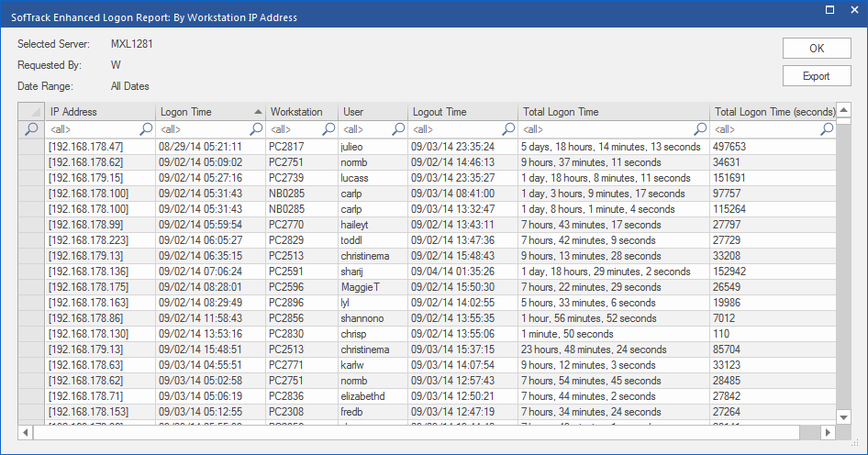The image size is (868, 455).
Task: Click the IP Address filter magnifier icon
Action: (x=145, y=129)
